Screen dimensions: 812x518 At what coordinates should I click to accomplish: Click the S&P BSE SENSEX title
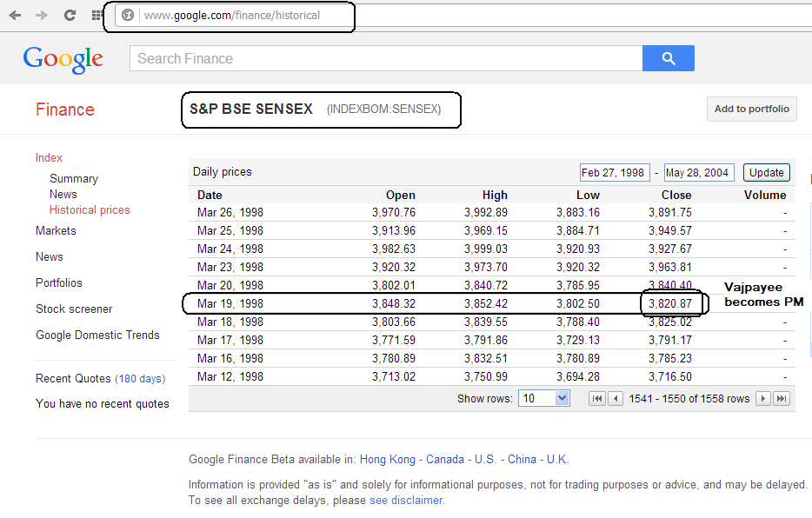click(x=251, y=110)
